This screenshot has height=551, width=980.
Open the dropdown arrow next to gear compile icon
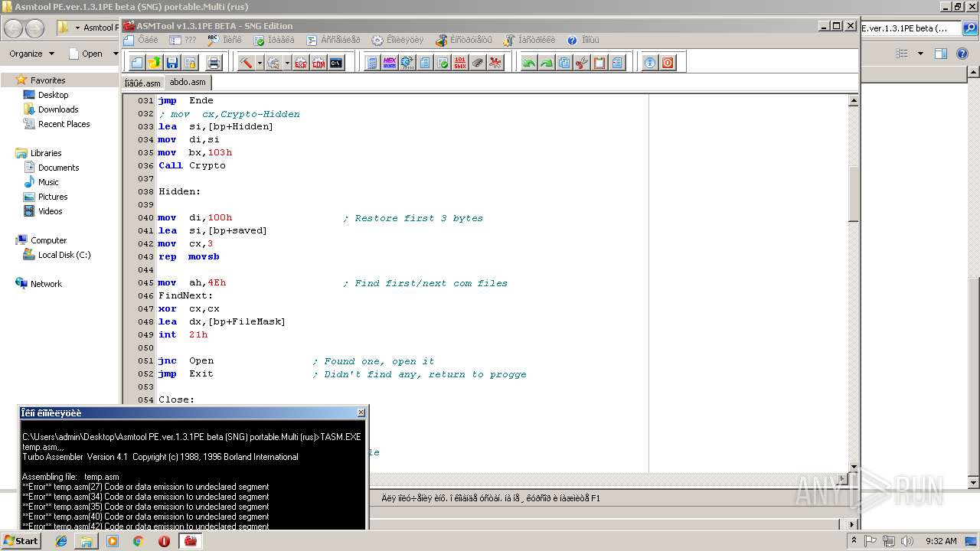(x=287, y=63)
